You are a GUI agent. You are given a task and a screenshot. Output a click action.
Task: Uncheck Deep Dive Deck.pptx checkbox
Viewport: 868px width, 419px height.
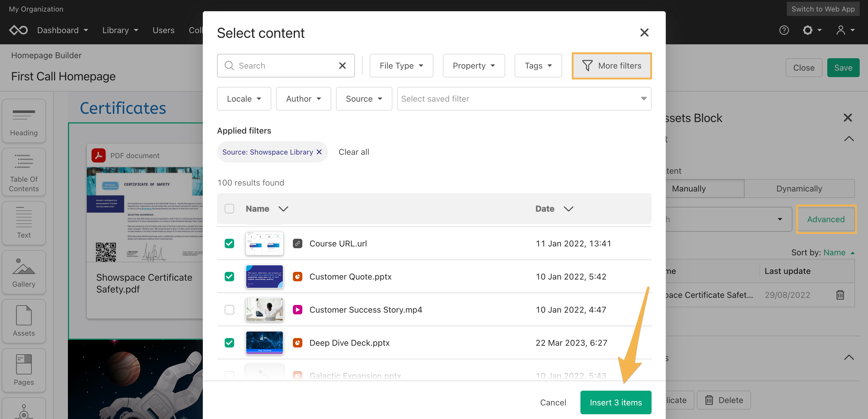coord(229,342)
